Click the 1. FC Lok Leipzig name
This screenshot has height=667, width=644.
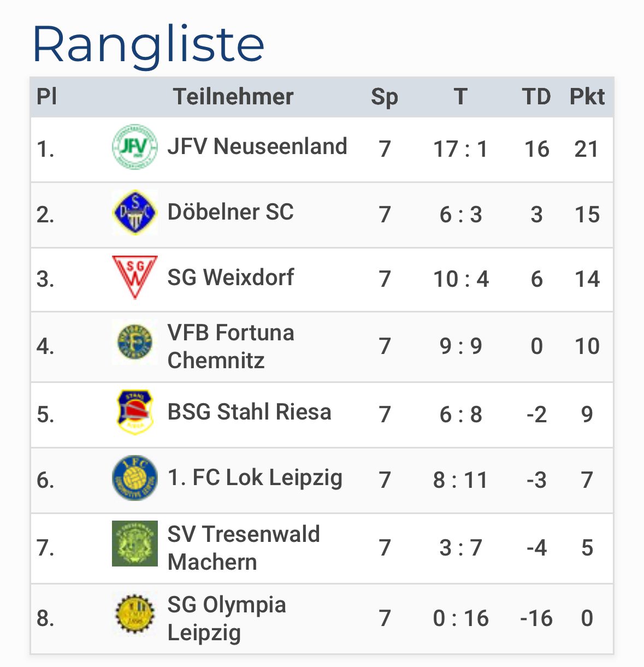[255, 478]
